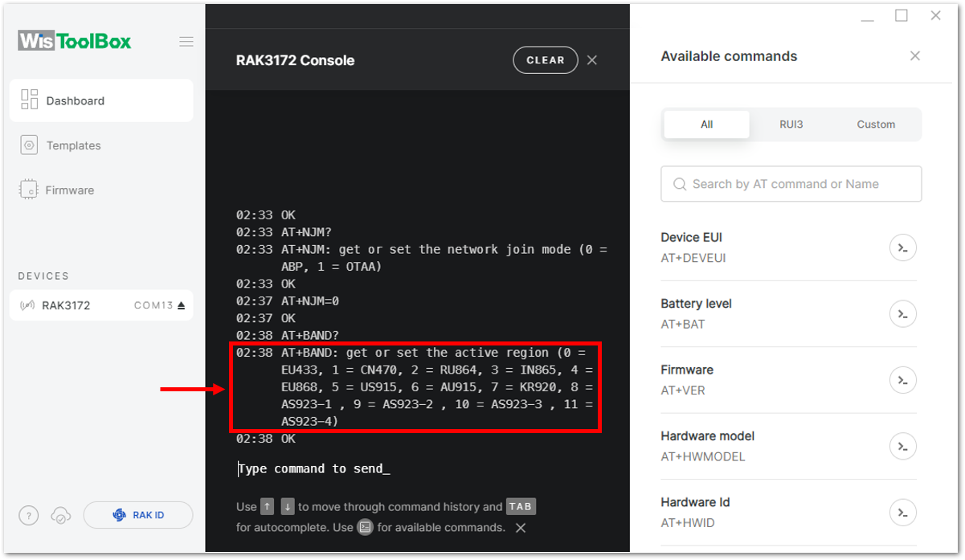Click the AT+NJM=0 console line
Viewport: 965px width, 560px height.
310,301
